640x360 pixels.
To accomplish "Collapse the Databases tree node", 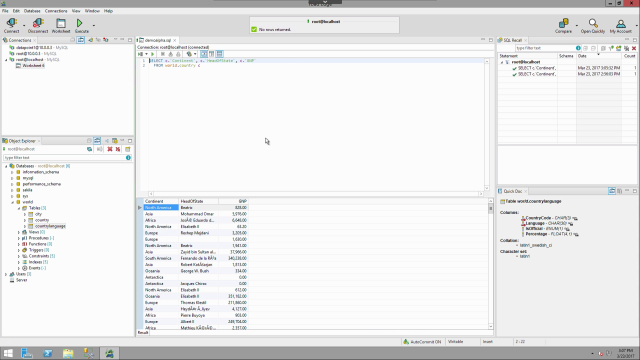I will coord(6,166).
